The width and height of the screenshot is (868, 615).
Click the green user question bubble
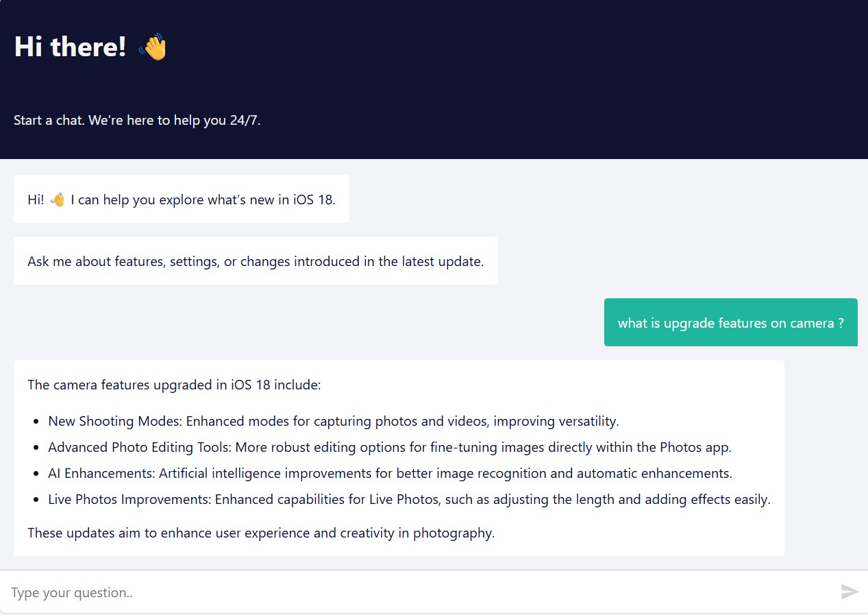coord(730,323)
